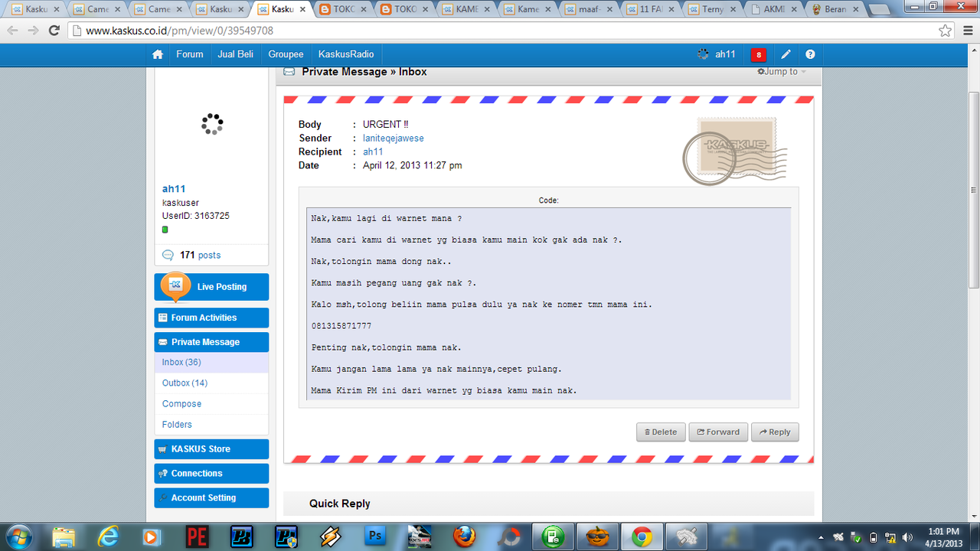Viewport: 980px width, 551px height.
Task: Click Compose to write a message
Action: [181, 403]
